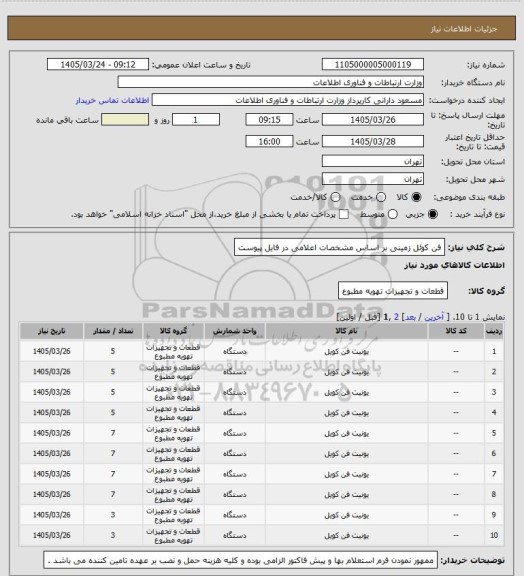Click دستگاه unit in row 4
This screenshot has height=576, width=524.
[234, 413]
